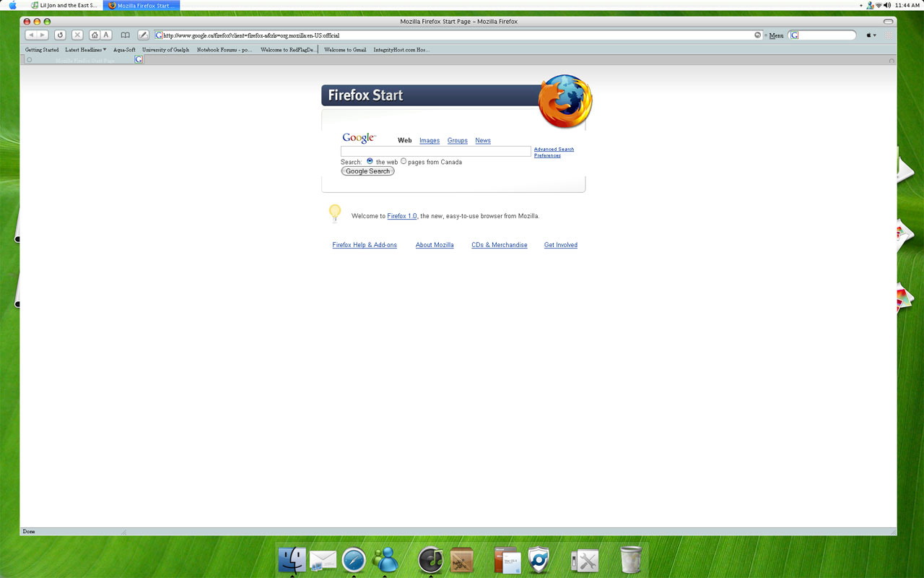The height and width of the screenshot is (578, 924).
Task: Select "pages from Canada" radio button
Action: (404, 161)
